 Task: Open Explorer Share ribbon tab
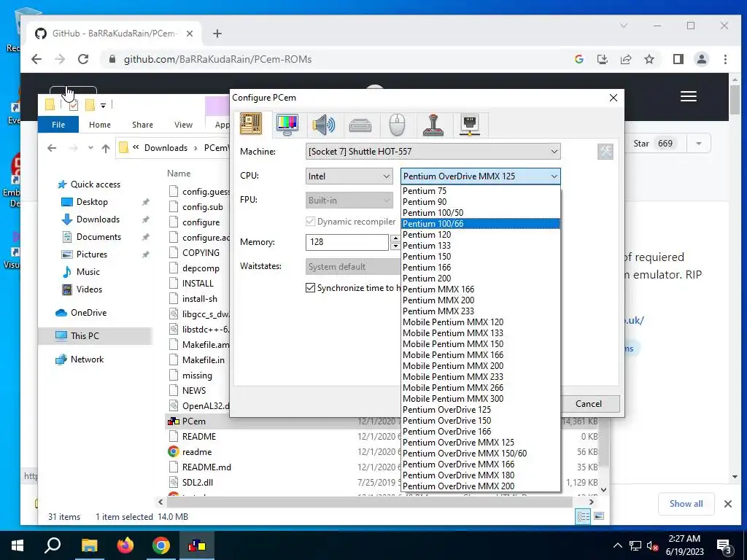pyautogui.click(x=142, y=124)
